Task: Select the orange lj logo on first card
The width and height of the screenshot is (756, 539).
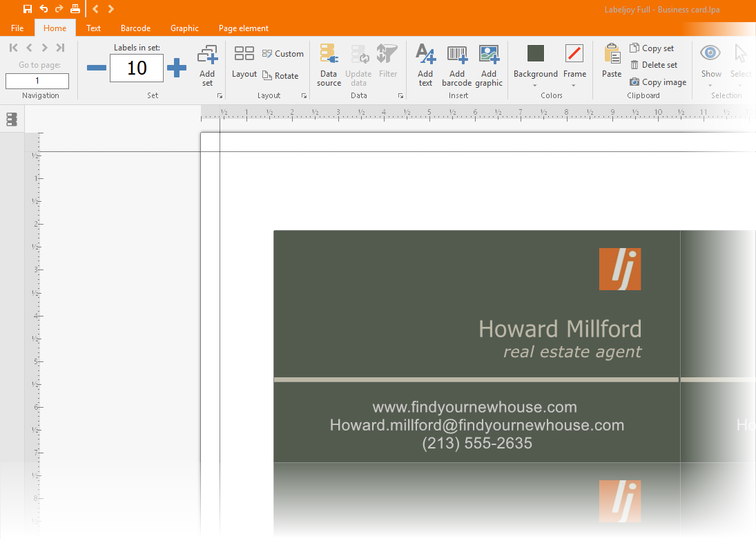Action: coord(619,269)
